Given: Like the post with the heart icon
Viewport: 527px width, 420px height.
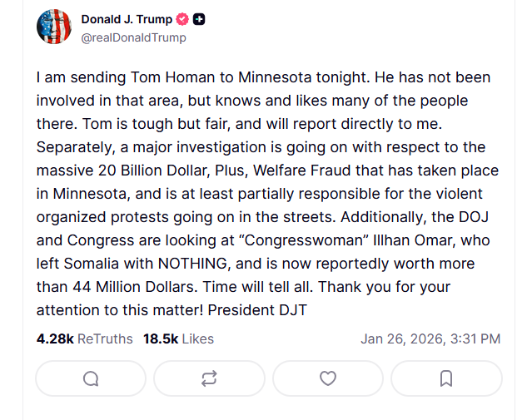Looking at the screenshot, I should (x=328, y=378).
